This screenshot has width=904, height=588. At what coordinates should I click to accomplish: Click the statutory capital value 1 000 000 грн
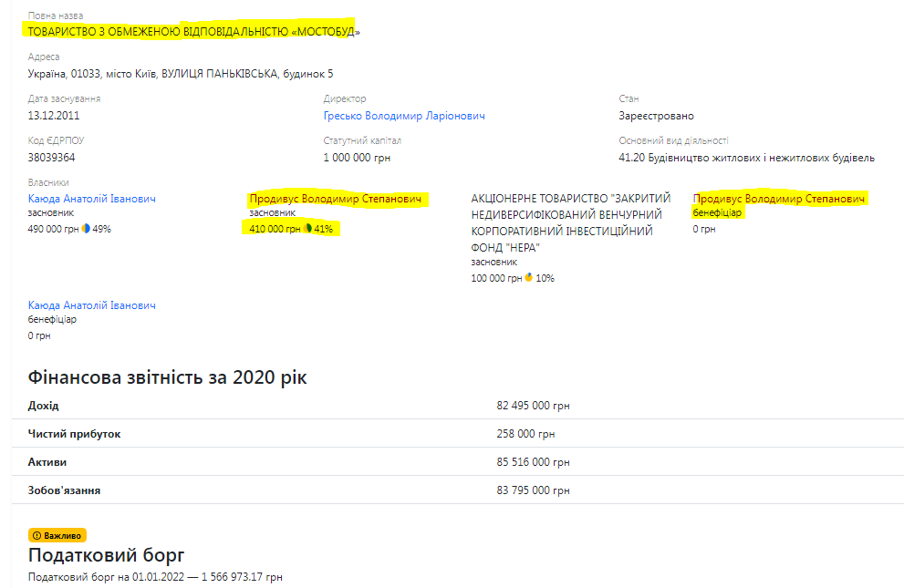click(358, 158)
